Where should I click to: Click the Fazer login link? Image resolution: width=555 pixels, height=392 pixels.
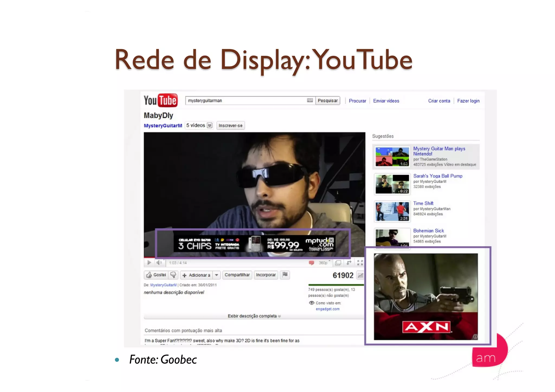click(x=468, y=101)
